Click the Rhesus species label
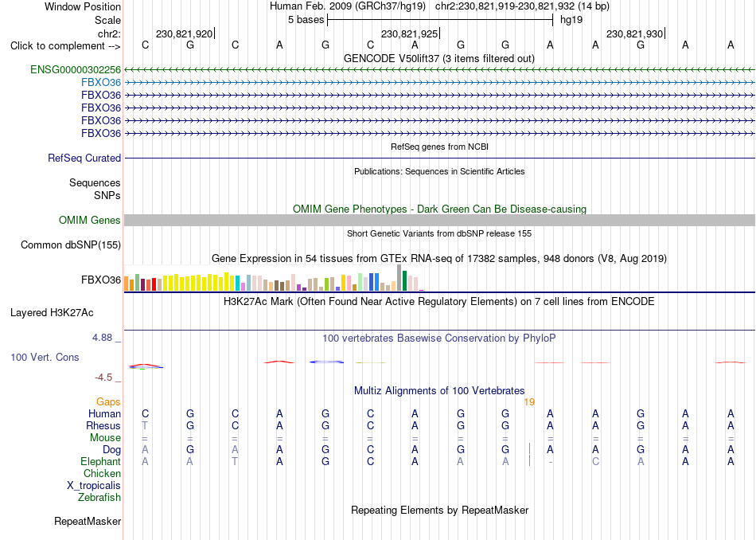This screenshot has height=540, width=756. [103, 426]
